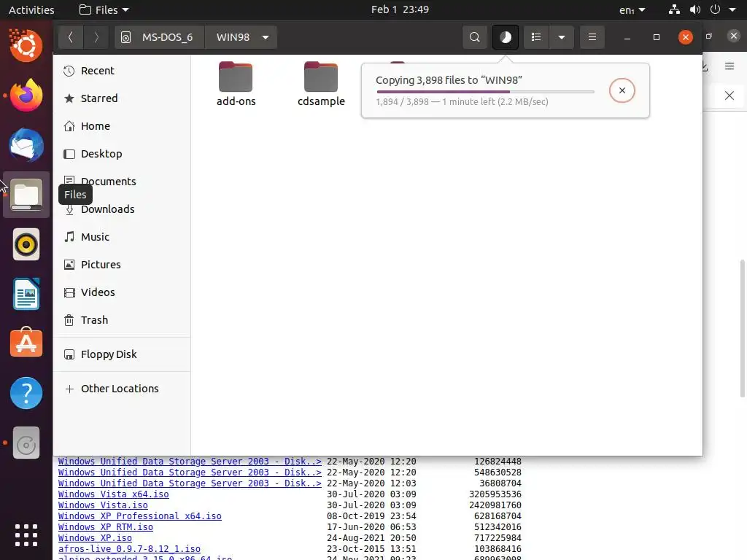The image size is (747, 560).
Task: Open Firefox from the dock
Action: [26, 96]
